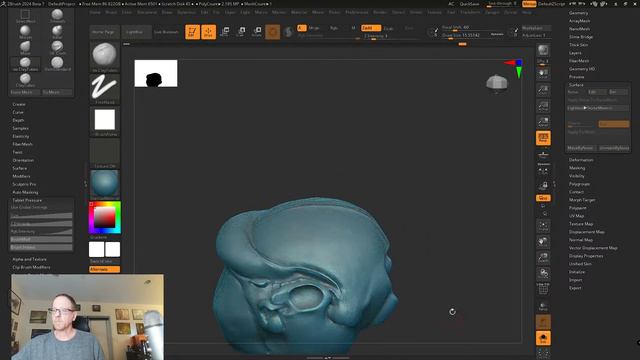Open the Texture Off selector
Image resolution: width=640 pixels, height=360 pixels.
(x=104, y=153)
